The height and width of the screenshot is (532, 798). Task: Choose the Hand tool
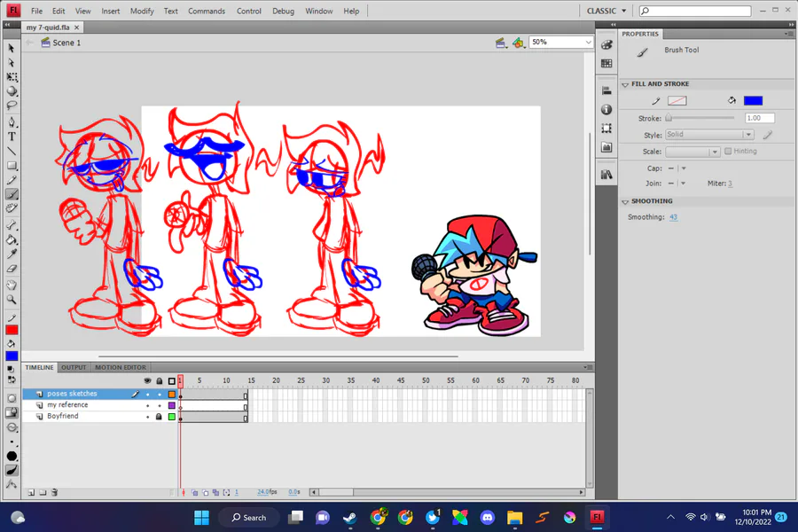tap(12, 285)
